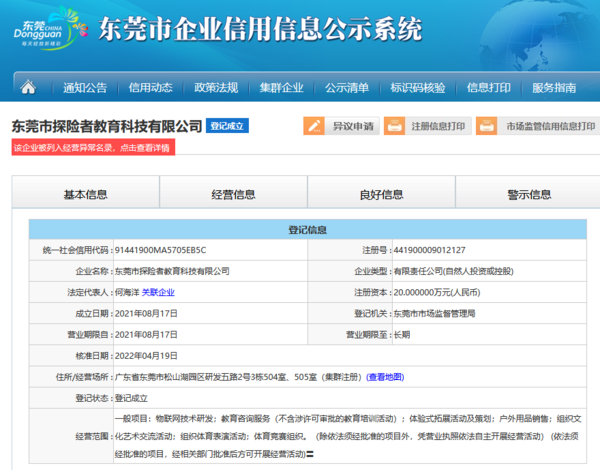Open the 信用动态 menu
600x470 pixels.
150,88
